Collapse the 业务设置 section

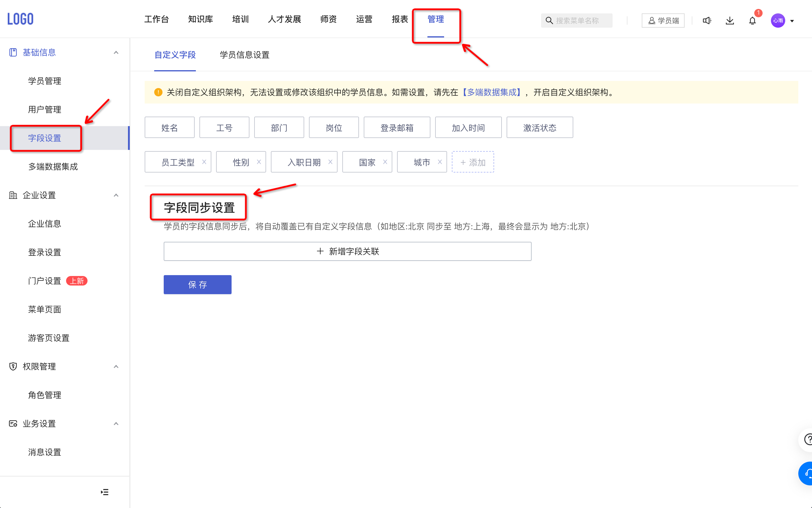pos(116,424)
